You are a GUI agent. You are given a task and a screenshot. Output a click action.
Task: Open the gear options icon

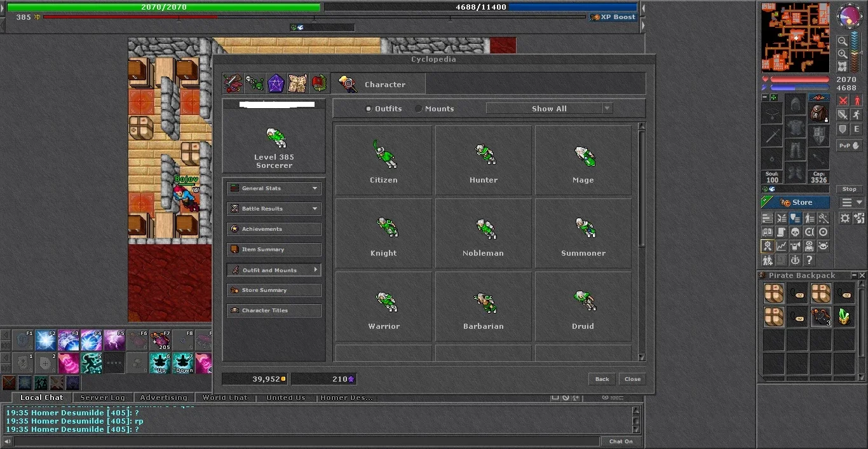pos(845,218)
